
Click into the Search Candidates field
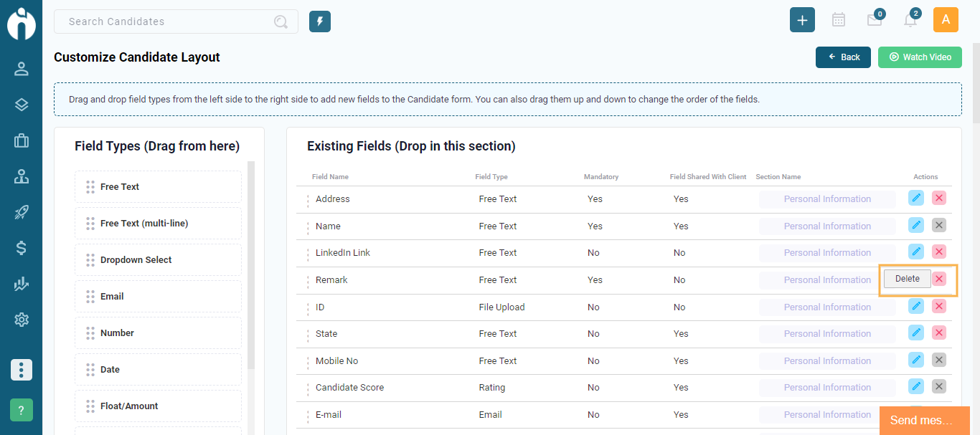coord(176,21)
